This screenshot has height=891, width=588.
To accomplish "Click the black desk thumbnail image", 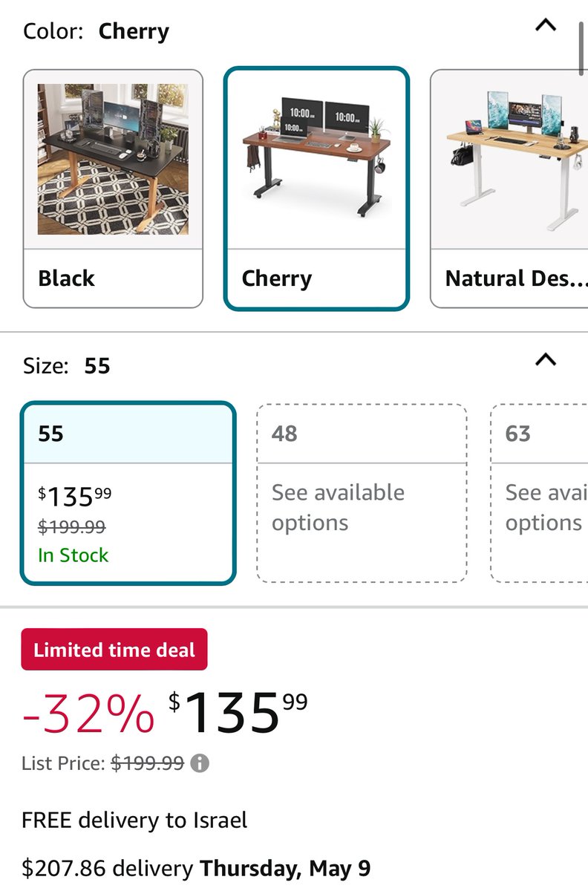I will coord(113,159).
